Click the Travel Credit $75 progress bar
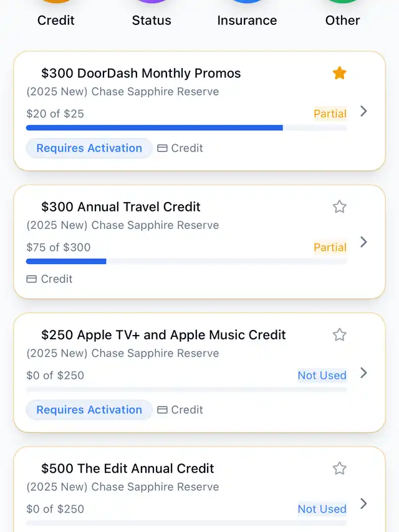399x532 pixels. pyautogui.click(x=186, y=261)
